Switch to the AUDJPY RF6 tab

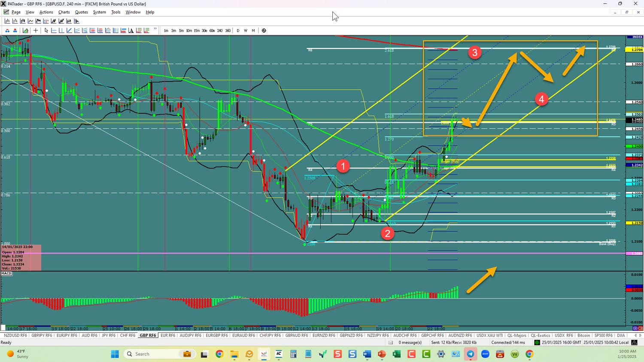(x=190, y=335)
